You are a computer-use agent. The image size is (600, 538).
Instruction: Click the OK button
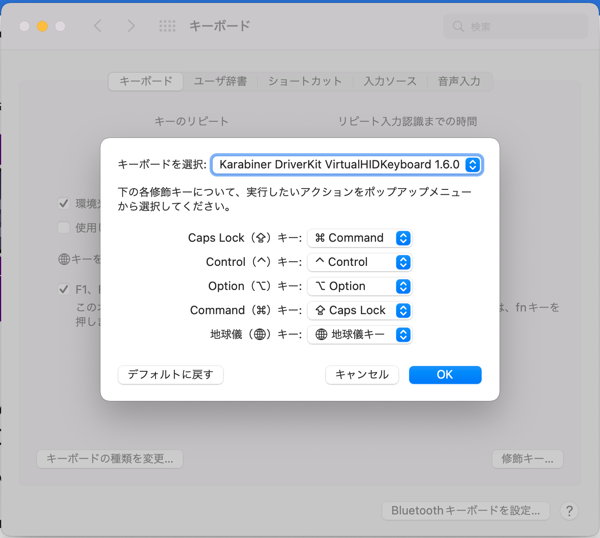(445, 374)
